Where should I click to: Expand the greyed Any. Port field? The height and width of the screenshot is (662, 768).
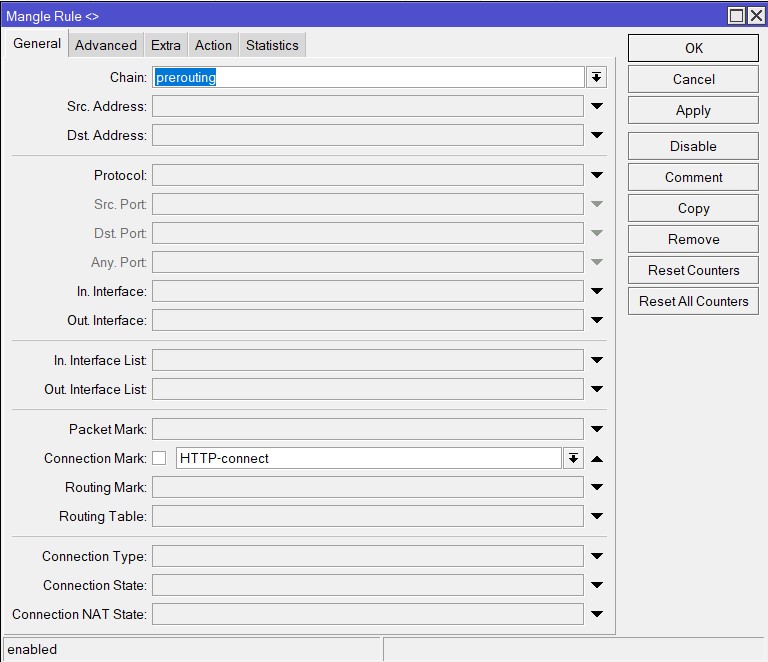(597, 262)
